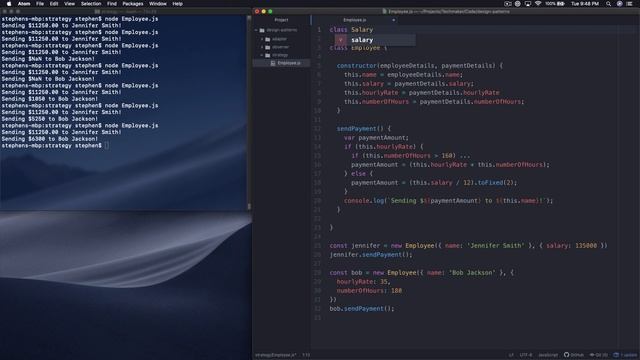Collapse the strategy folder
The height and width of the screenshot is (360, 640).
(x=262, y=55)
